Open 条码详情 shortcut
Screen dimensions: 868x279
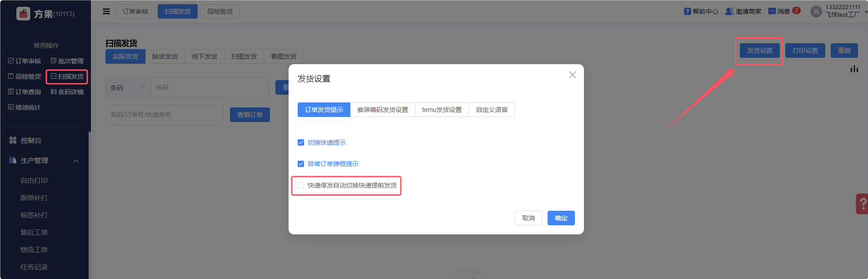(67, 92)
